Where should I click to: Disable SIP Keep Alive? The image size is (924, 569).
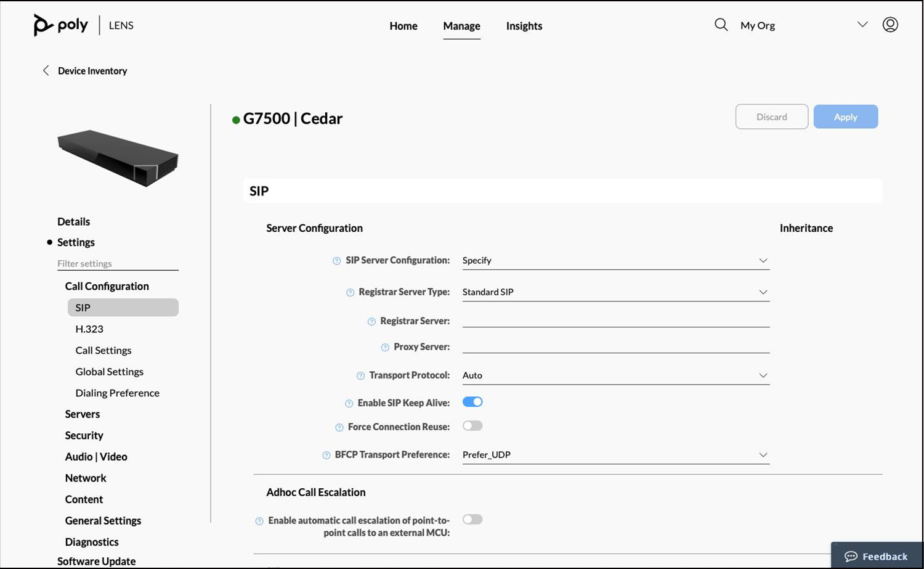[x=472, y=401]
